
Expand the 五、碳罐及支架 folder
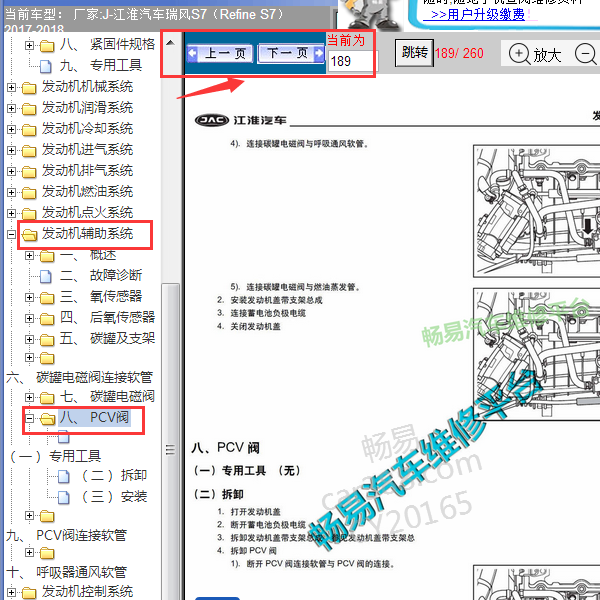(29, 339)
